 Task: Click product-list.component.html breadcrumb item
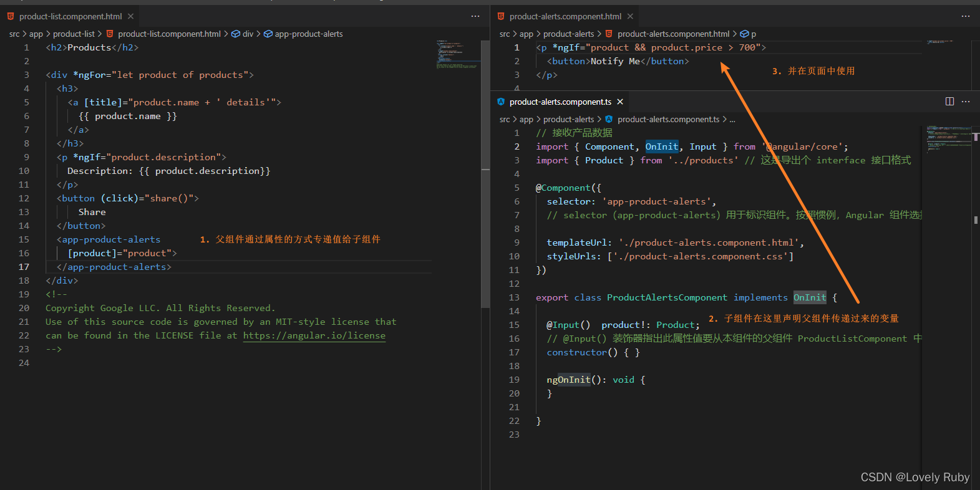(x=169, y=34)
